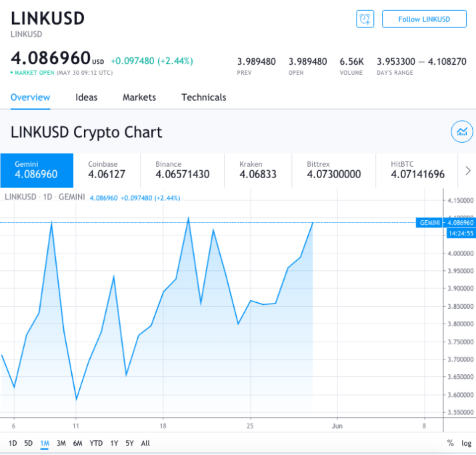The width and height of the screenshot is (476, 455).
Task: Click the Jun date label on time axis
Action: click(x=337, y=426)
